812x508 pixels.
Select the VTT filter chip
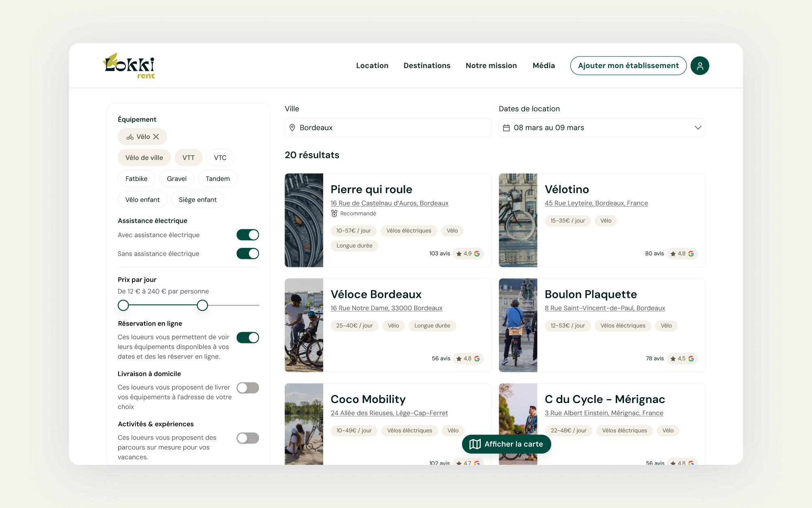point(188,158)
